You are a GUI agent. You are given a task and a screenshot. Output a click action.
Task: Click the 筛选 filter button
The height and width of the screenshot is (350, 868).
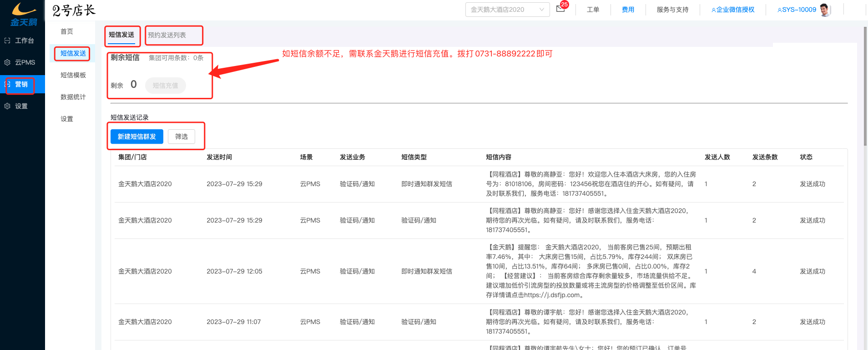(182, 137)
